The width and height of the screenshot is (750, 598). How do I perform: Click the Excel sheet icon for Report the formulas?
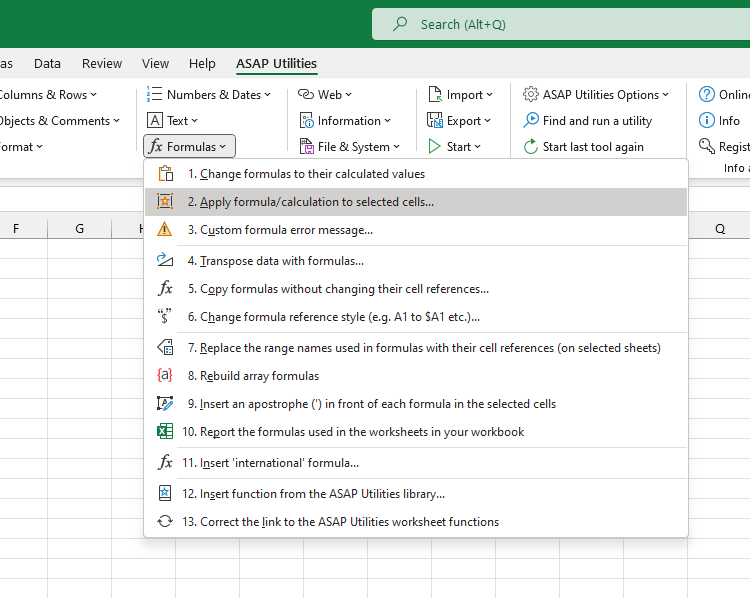(x=165, y=432)
